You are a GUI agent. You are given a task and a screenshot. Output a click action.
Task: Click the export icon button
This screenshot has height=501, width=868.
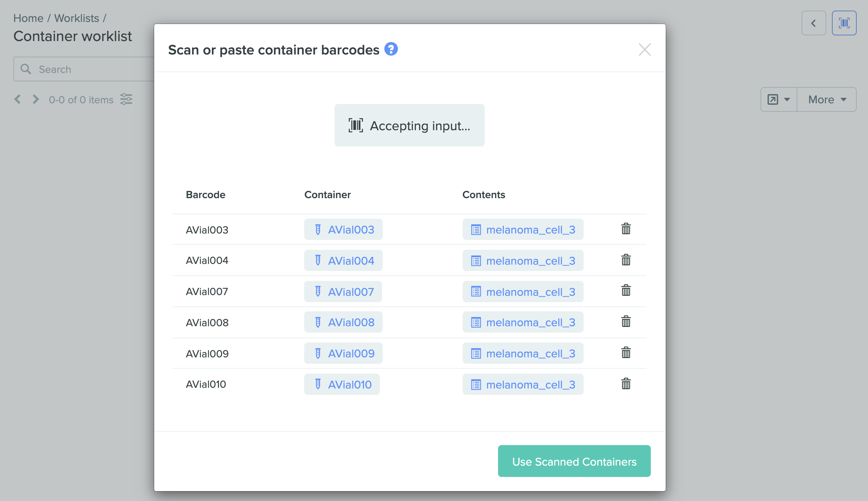pyautogui.click(x=773, y=99)
